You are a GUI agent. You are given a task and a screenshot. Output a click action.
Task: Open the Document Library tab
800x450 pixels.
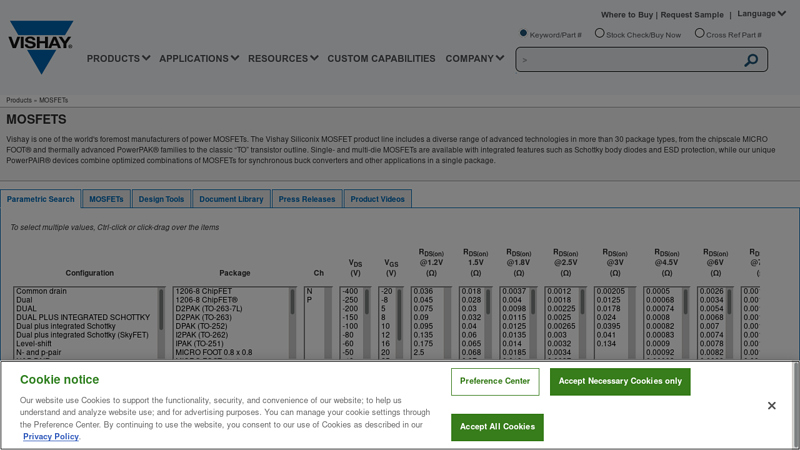pyautogui.click(x=231, y=199)
